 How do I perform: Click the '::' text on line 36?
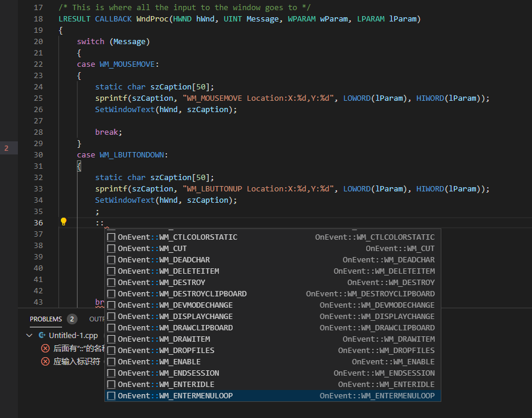click(x=100, y=223)
